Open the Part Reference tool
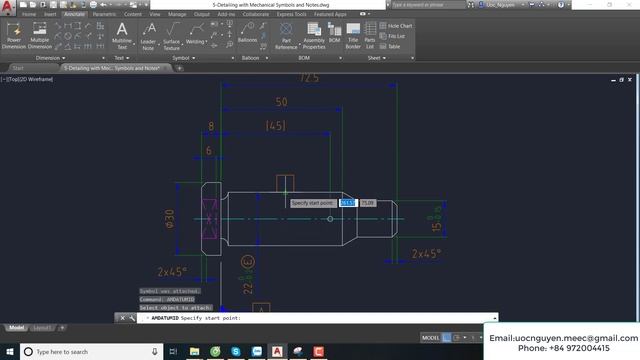Viewport: 640px width, 360px height. point(286,36)
